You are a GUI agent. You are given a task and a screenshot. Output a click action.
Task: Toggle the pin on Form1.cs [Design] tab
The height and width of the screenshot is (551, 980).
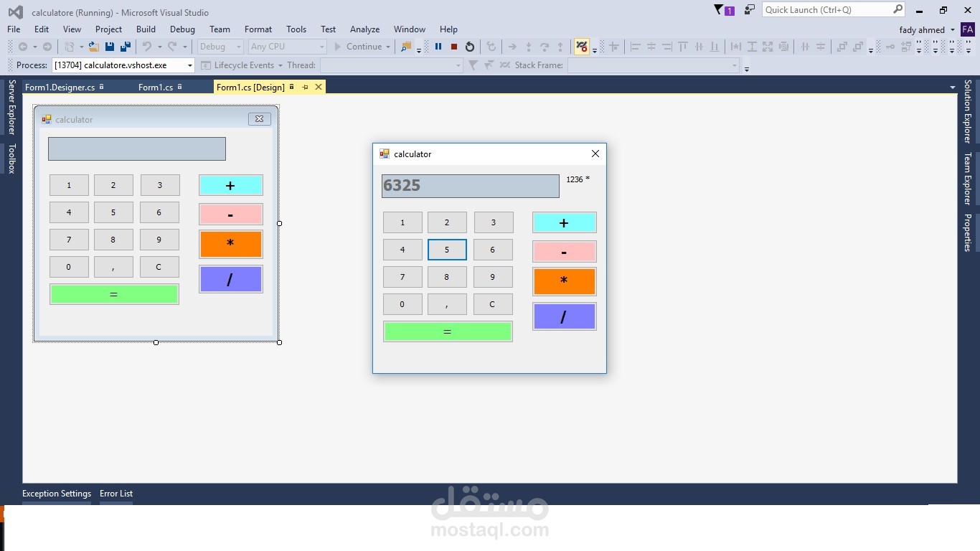click(305, 87)
